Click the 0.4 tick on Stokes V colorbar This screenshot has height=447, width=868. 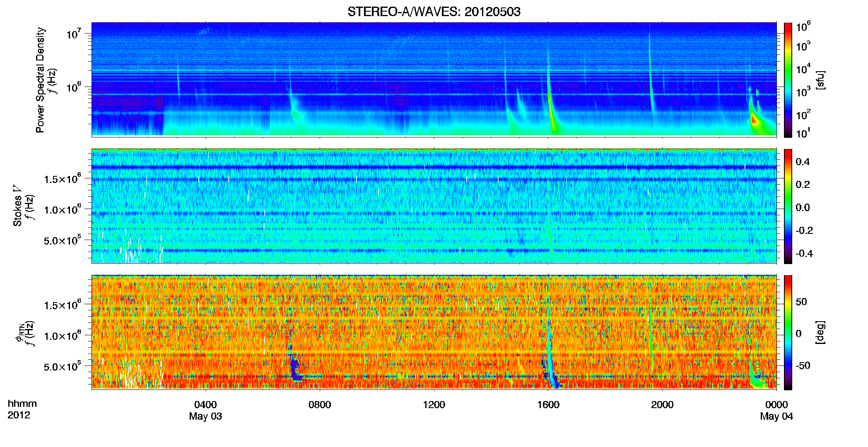[x=803, y=162]
